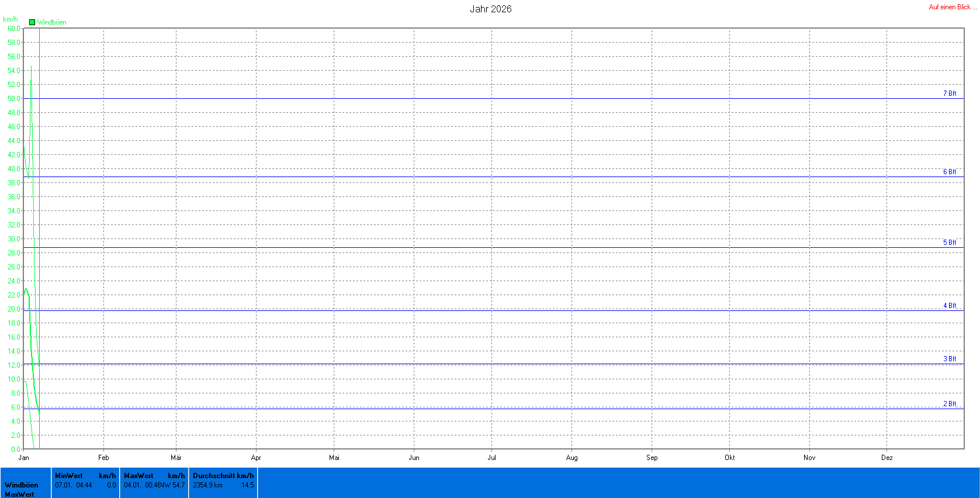Click the max value 54.7 in table

(x=178, y=485)
